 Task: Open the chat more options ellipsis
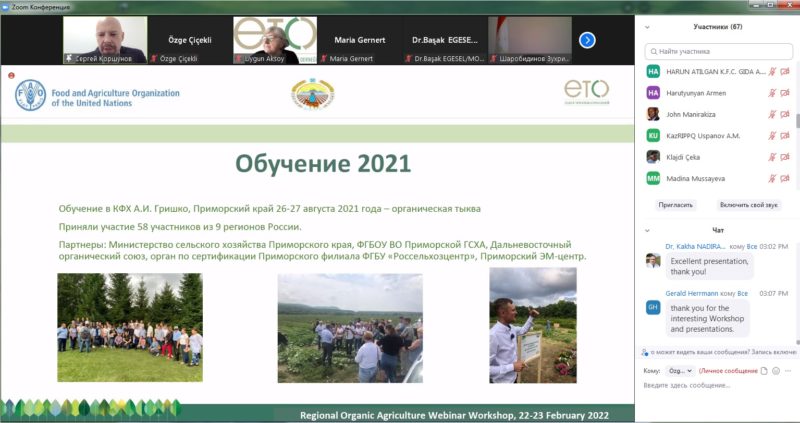pos(789,371)
